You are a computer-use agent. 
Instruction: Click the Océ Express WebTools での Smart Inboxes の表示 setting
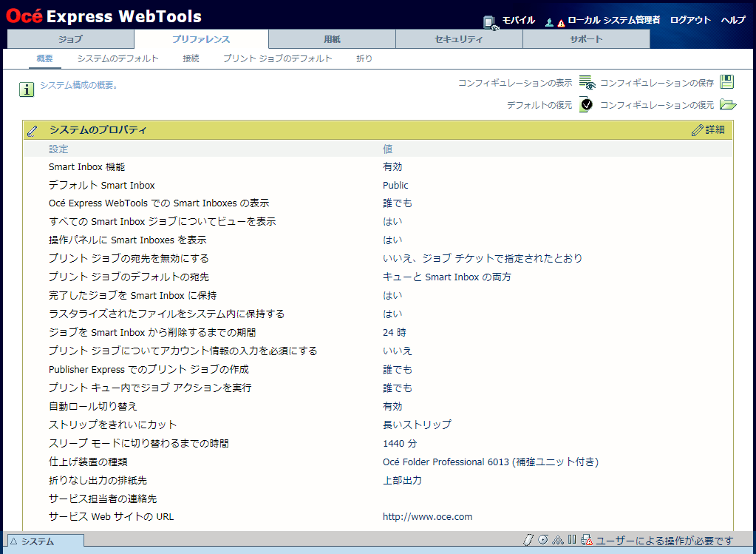coord(159,203)
